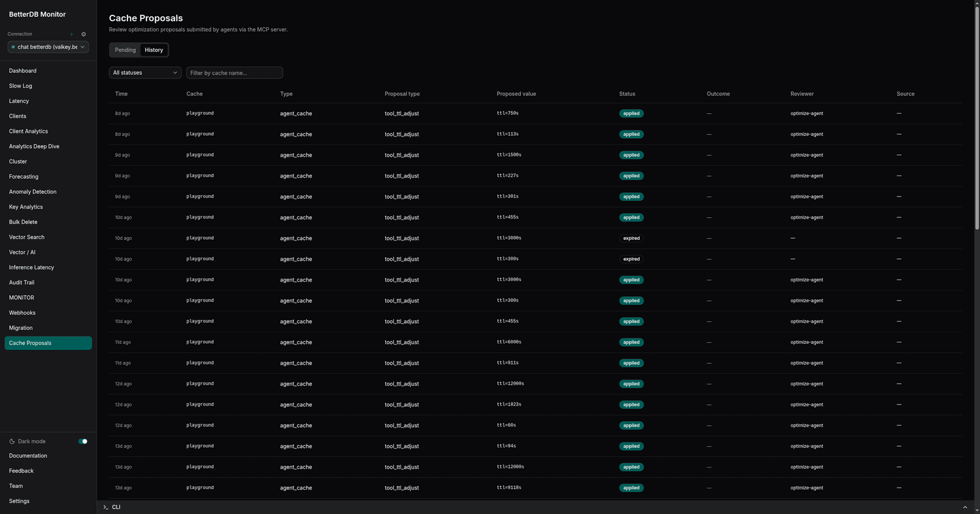
Task: Open the MONITOR page
Action: tap(48, 297)
